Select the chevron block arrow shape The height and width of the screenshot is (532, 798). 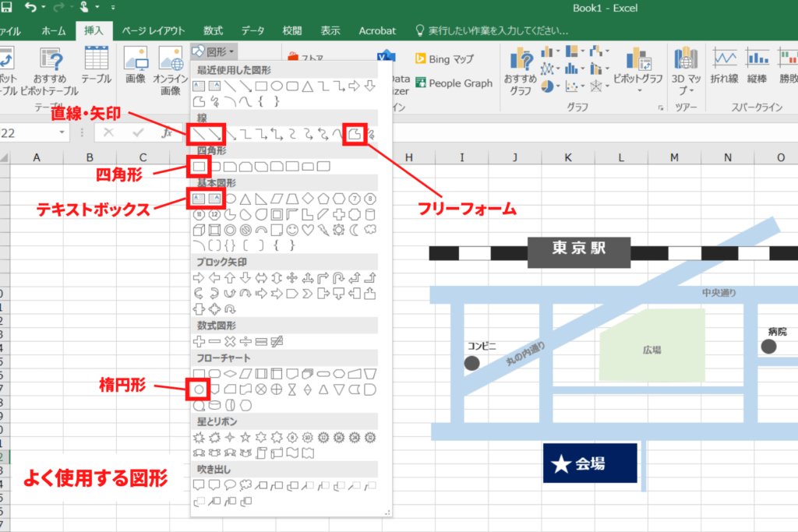tap(307, 294)
